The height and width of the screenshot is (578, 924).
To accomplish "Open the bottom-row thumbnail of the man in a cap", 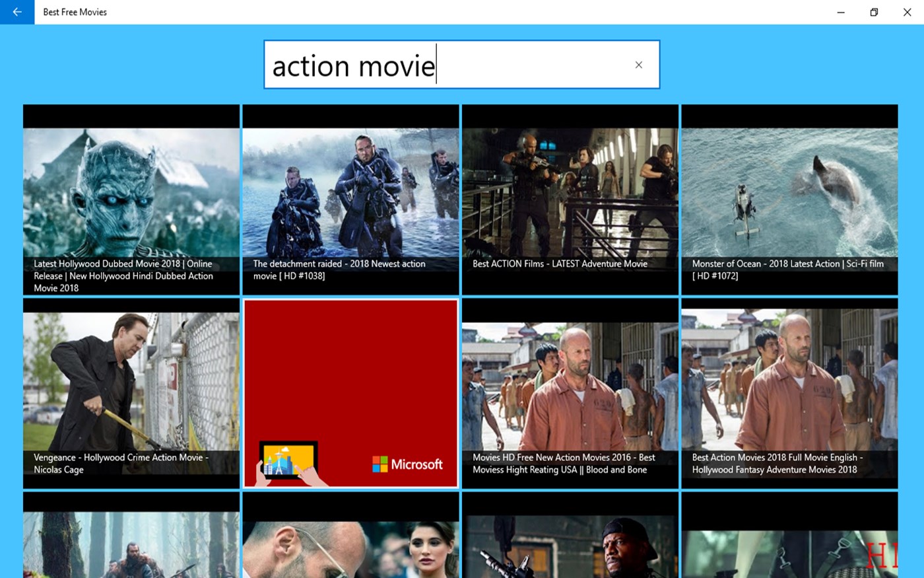I will pyautogui.click(x=570, y=535).
